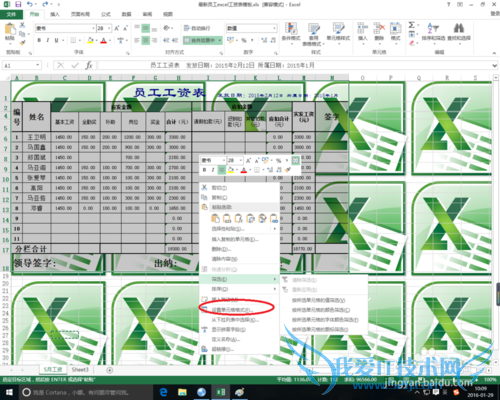Click the Conditional Formatting icon
The image size is (500, 400).
coord(291,29)
